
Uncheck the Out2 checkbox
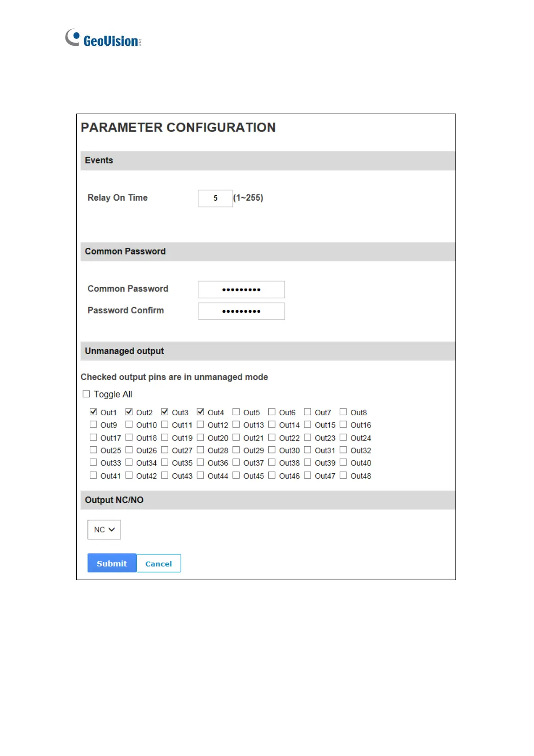coord(129,412)
